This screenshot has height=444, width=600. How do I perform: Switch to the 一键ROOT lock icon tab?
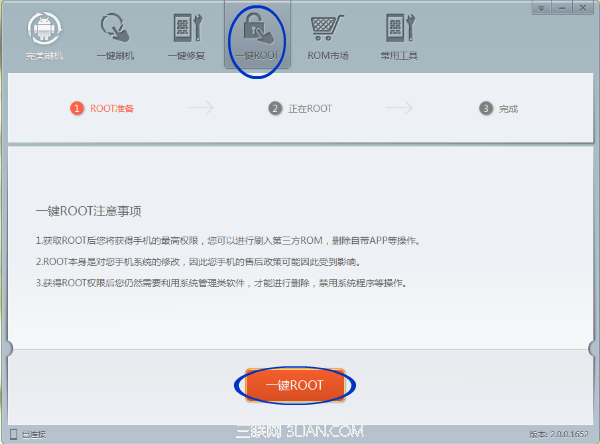[x=257, y=36]
